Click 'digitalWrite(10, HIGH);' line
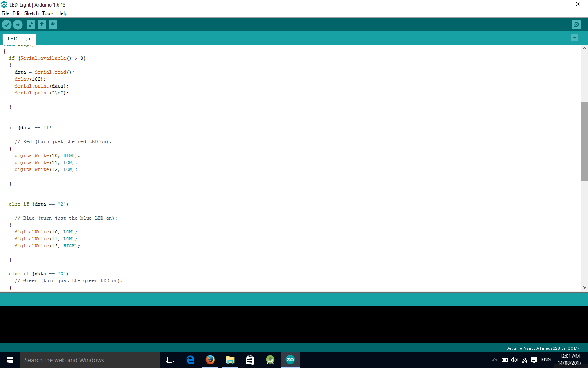 pos(47,155)
